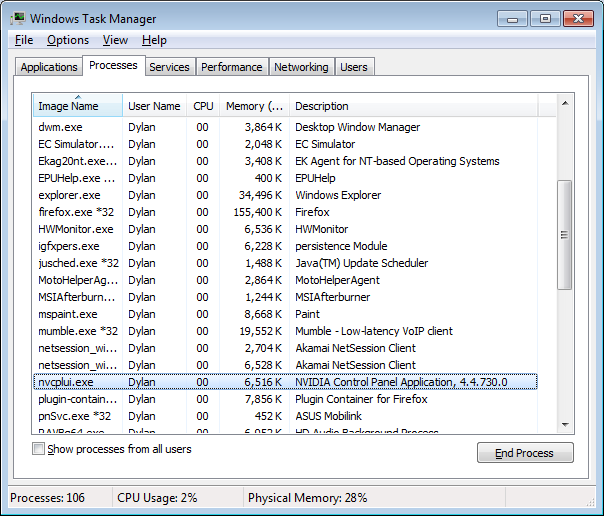Minimize the Task Manager window

(x=512, y=18)
